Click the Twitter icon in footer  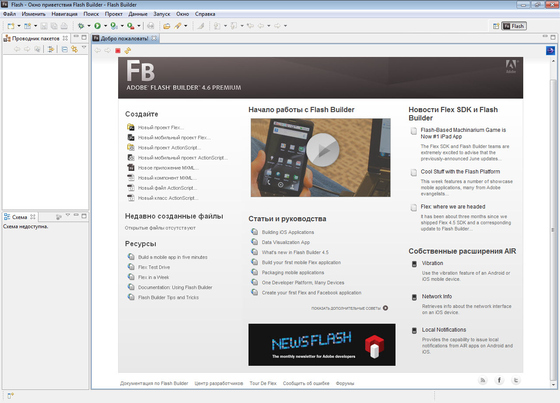pyautogui.click(x=516, y=380)
